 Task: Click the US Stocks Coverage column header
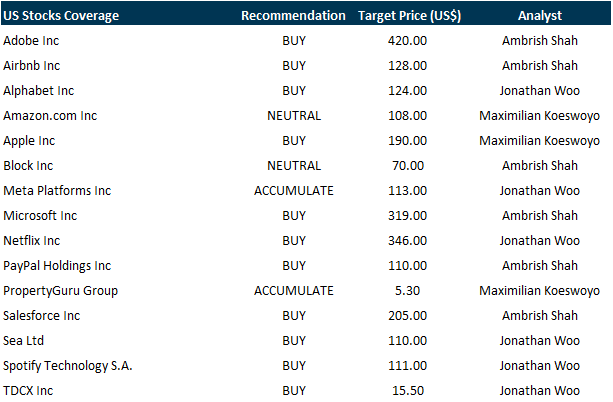coord(61,16)
